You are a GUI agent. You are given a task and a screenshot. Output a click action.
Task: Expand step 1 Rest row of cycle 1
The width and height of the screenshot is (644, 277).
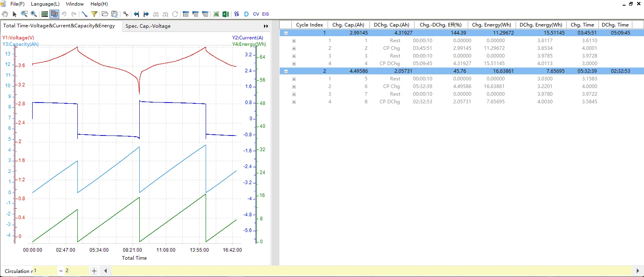click(x=294, y=41)
